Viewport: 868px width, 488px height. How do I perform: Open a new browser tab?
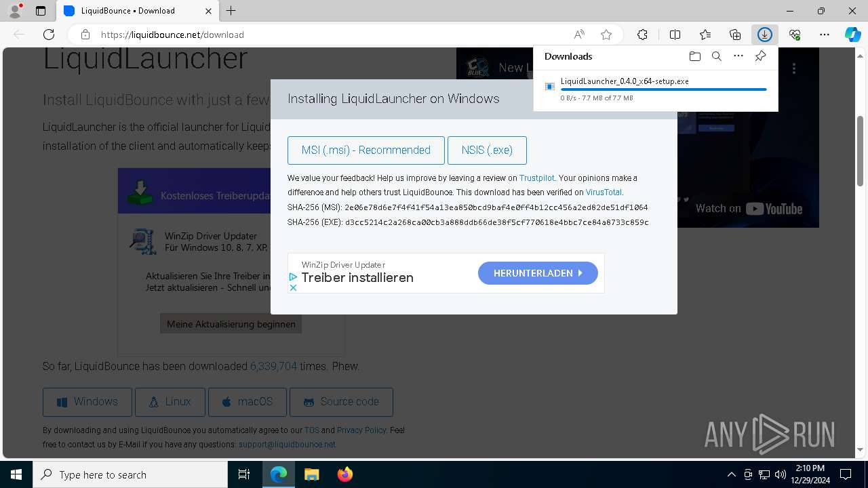(231, 11)
